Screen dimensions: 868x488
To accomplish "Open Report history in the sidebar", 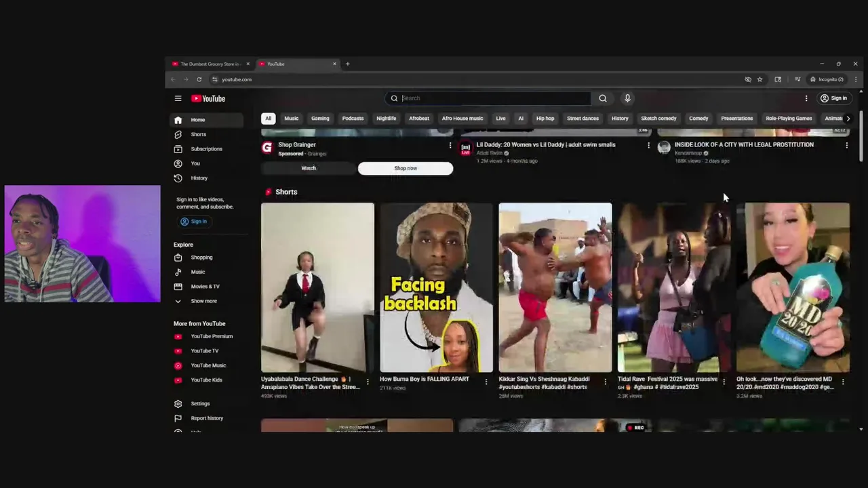I will [206, 418].
